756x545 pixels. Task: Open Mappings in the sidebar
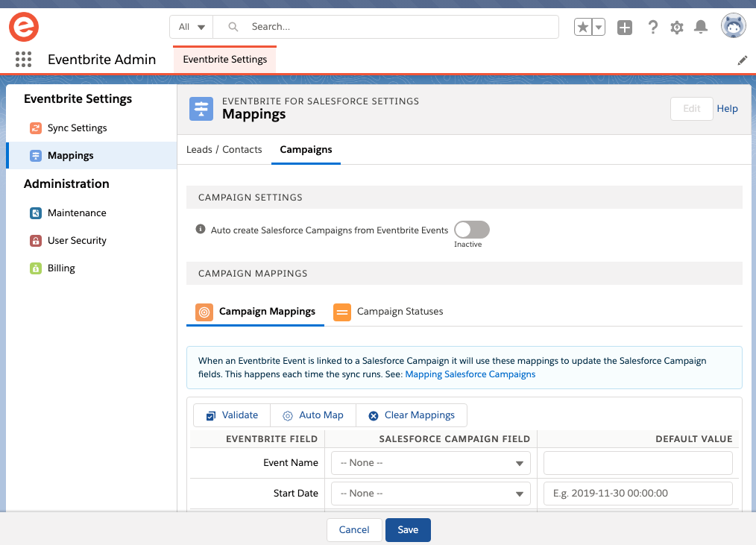point(92,155)
